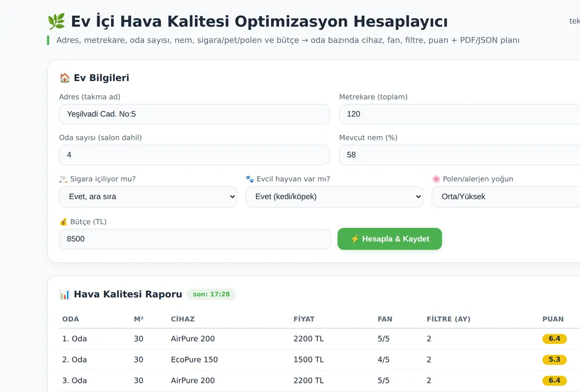Click the Hesapla & Kaydet button
This screenshot has height=392, width=580.
pyautogui.click(x=390, y=239)
